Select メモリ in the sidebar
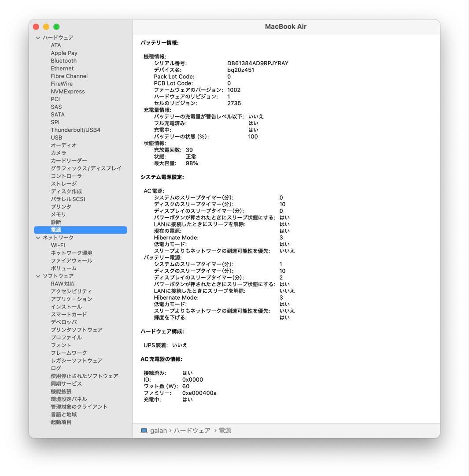 coord(58,214)
